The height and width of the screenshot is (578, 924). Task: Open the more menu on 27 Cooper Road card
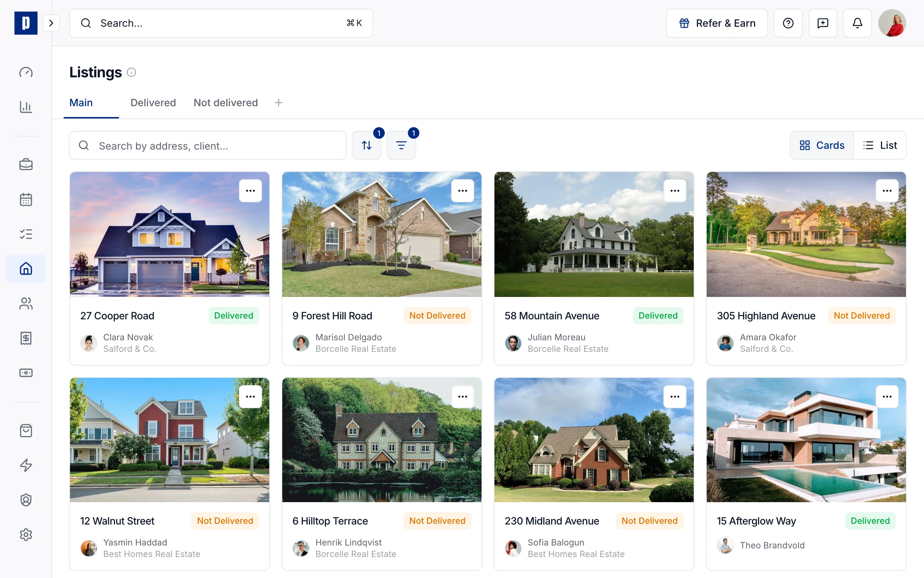pos(250,190)
